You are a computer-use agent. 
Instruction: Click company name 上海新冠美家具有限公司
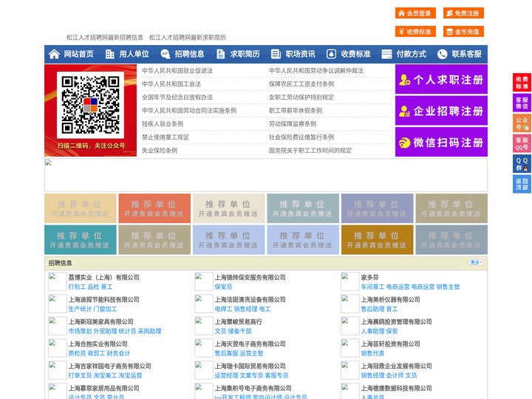click(x=100, y=321)
